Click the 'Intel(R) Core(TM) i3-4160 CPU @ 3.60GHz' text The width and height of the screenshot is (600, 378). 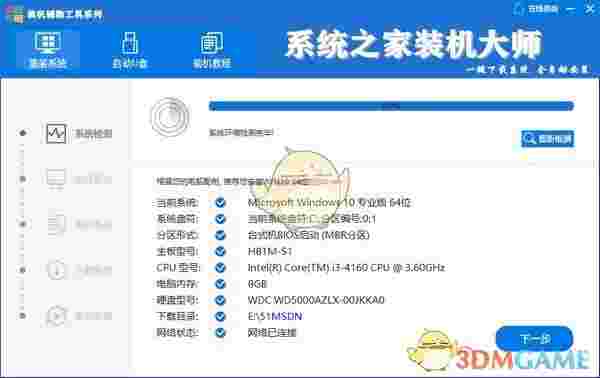click(346, 267)
